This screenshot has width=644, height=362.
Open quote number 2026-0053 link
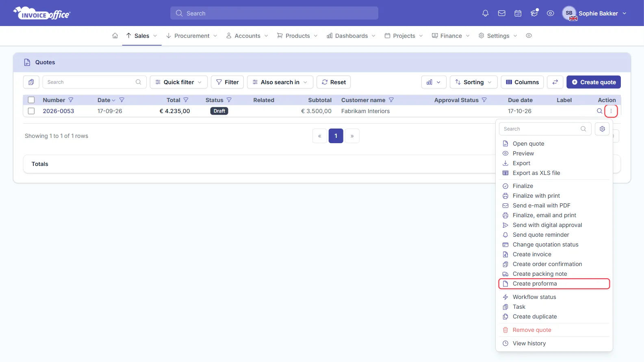click(59, 111)
